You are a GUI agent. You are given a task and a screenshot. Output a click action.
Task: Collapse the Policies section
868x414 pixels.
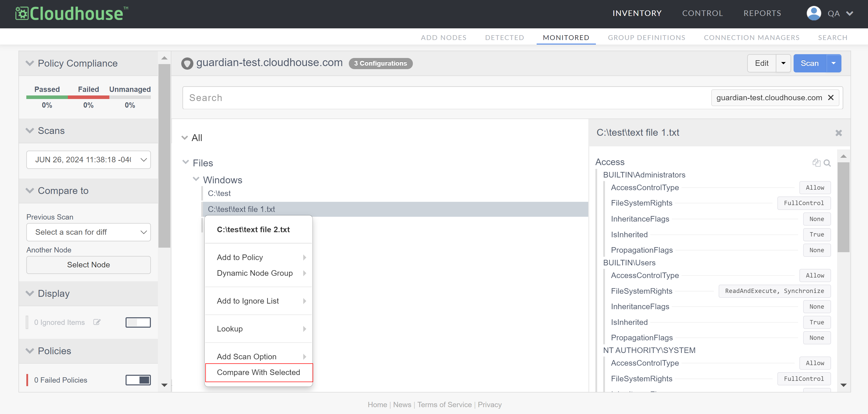pyautogui.click(x=30, y=351)
